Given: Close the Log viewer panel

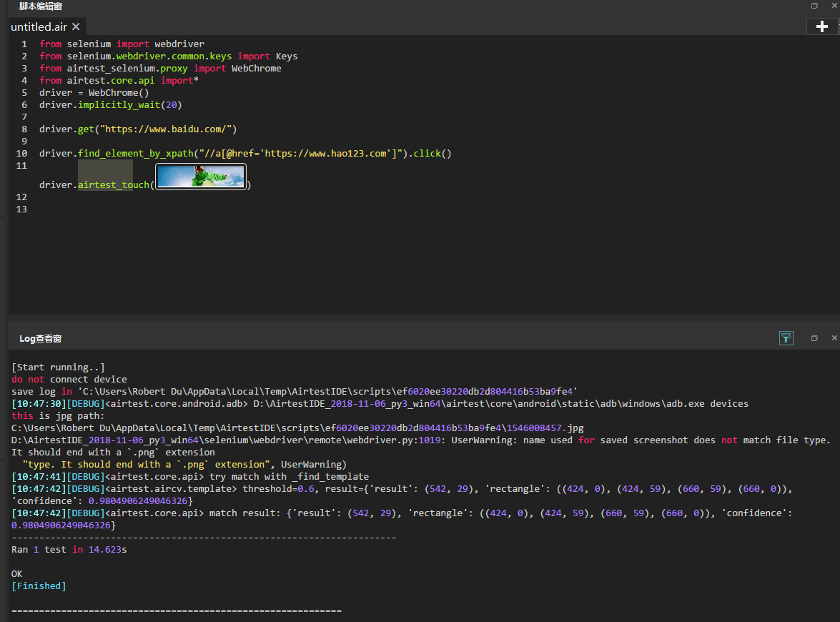Looking at the screenshot, I should tap(834, 338).
